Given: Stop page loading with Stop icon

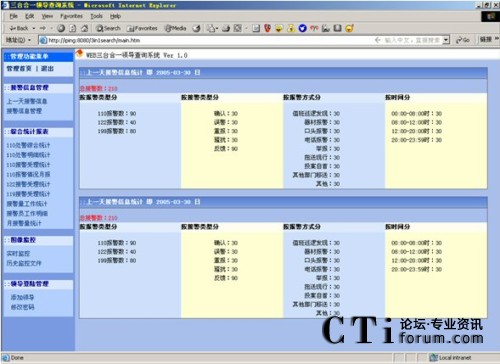Looking at the screenshot, I should 61,28.
